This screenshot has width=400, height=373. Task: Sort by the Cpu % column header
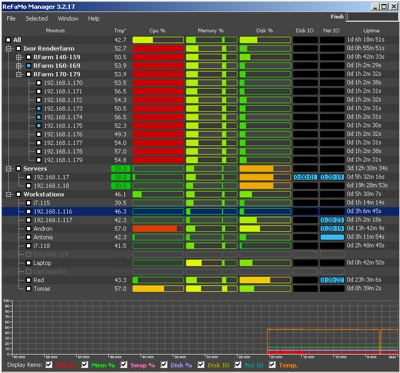(157, 31)
